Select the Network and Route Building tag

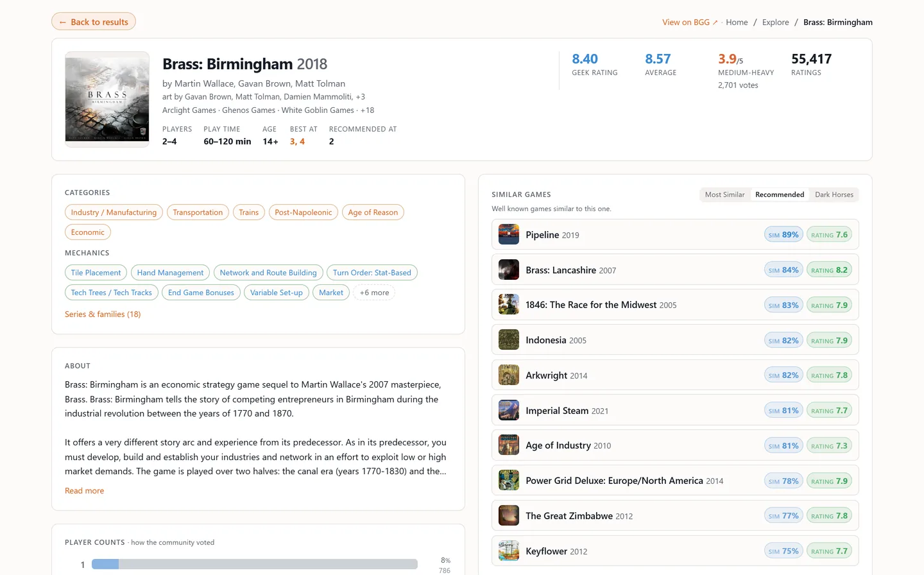click(268, 273)
